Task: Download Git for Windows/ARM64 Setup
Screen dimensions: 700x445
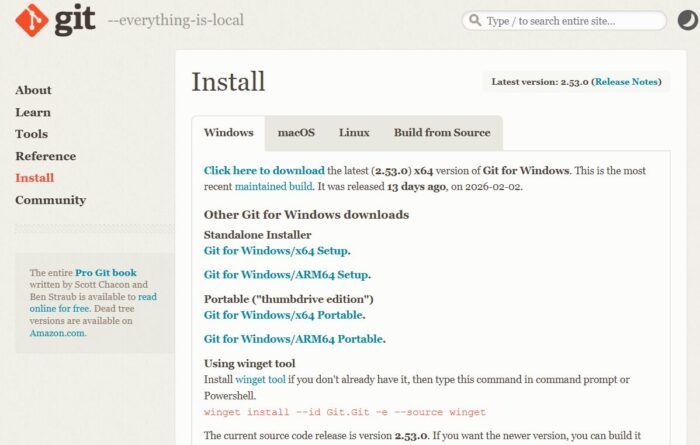Action: (286, 275)
